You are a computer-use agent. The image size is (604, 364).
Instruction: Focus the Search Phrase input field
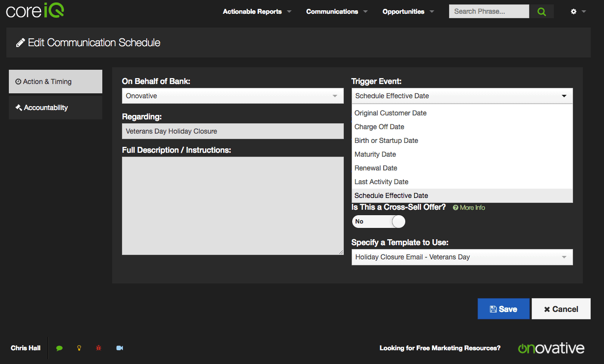point(489,11)
